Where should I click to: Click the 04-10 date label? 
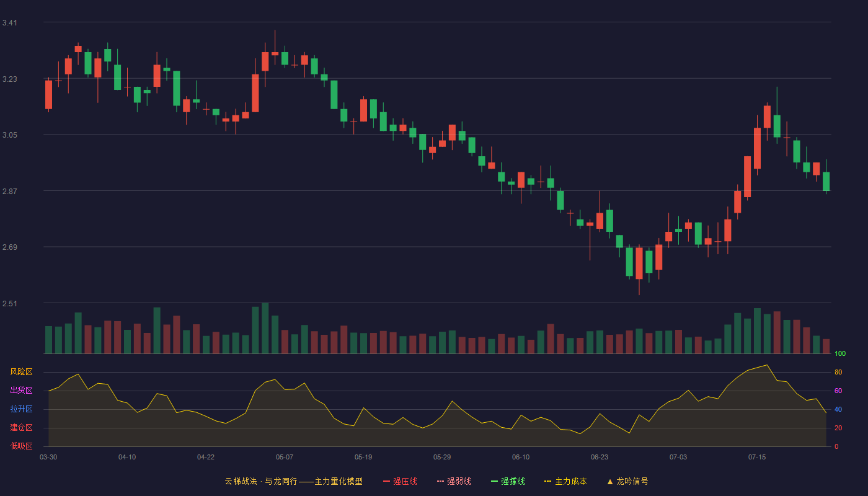coord(127,457)
